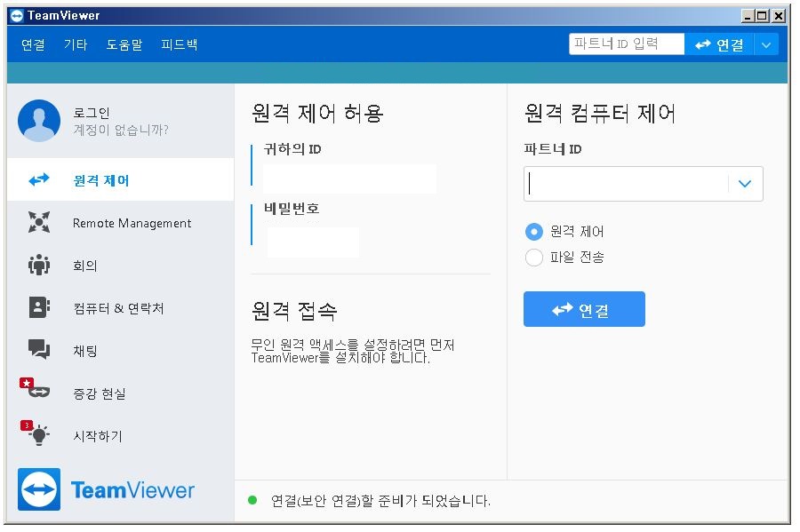
Task: Click the 원격 제어 arrows icon in sidebar
Action: click(39, 180)
